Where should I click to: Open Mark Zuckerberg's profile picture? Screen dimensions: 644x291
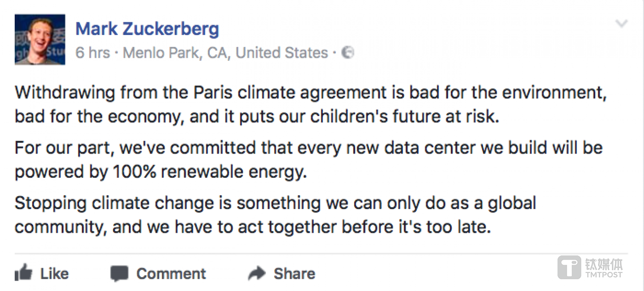(40, 39)
